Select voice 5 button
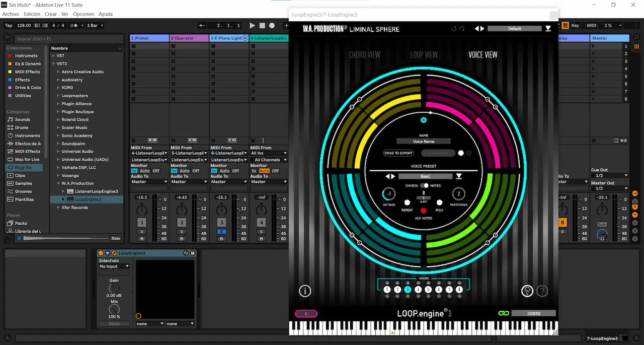Viewport: 644px width, 345px height. pos(428,290)
